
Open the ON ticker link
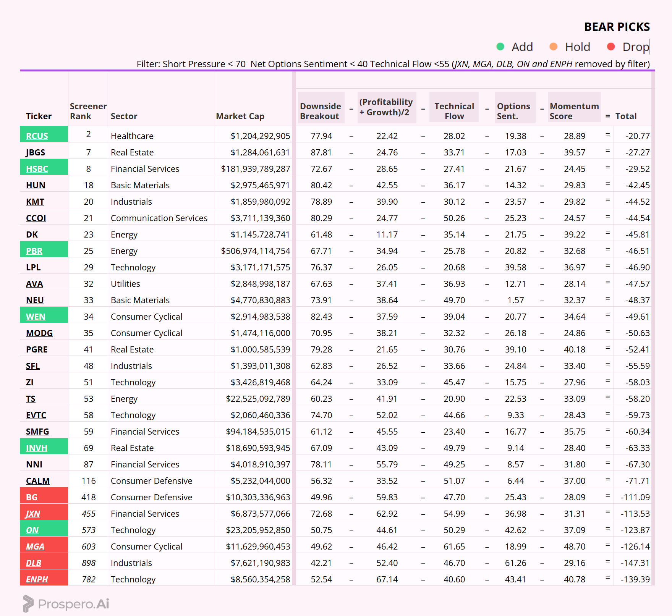[32, 530]
